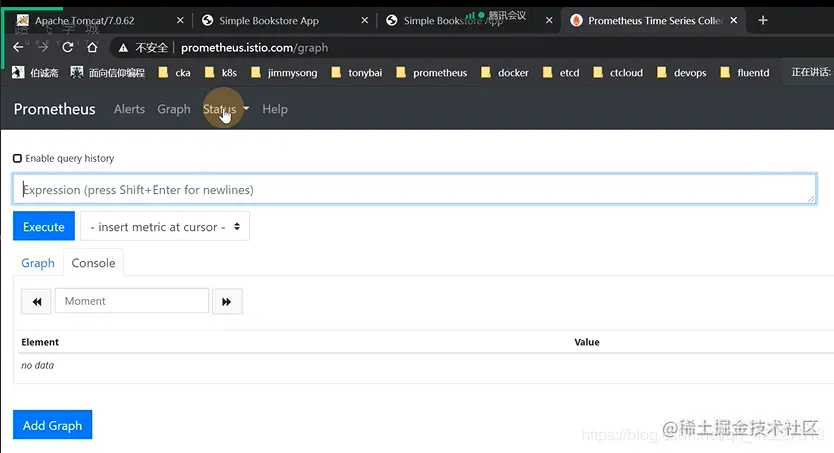Screen dimensions: 834x453
Task: Click the Value column header
Action: click(x=587, y=342)
